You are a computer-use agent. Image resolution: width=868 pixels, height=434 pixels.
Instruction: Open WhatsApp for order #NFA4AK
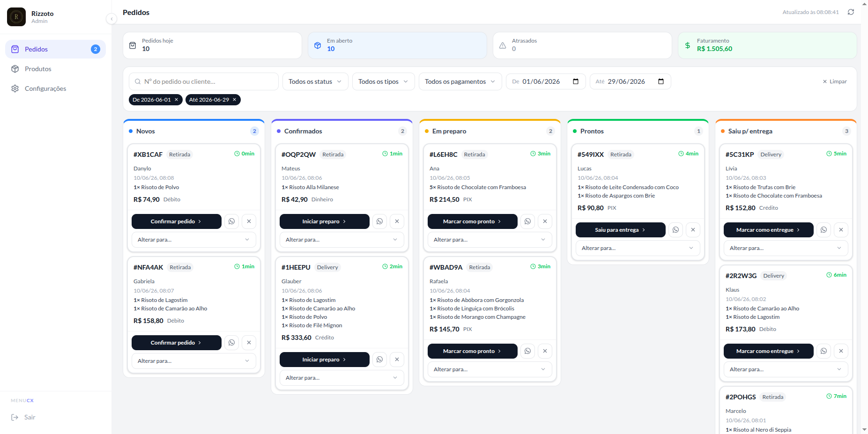(x=231, y=343)
